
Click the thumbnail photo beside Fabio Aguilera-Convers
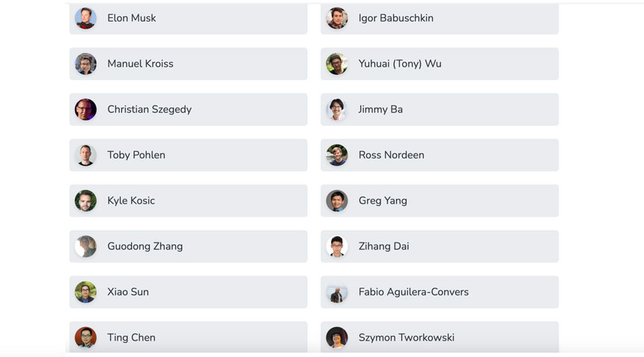click(x=337, y=292)
